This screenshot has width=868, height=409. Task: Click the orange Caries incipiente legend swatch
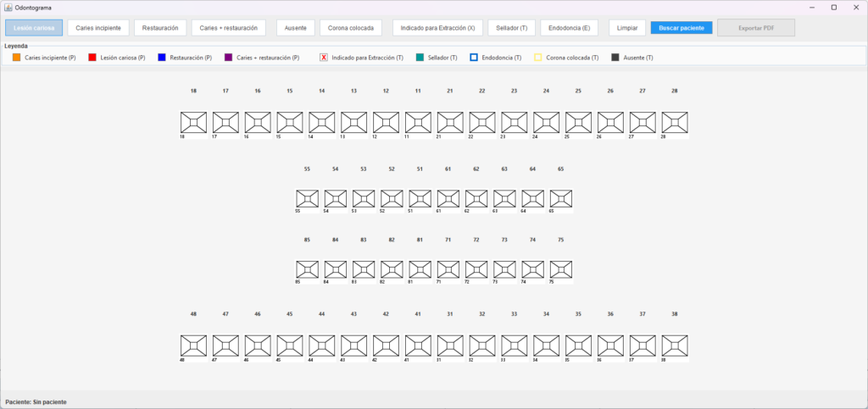click(17, 58)
